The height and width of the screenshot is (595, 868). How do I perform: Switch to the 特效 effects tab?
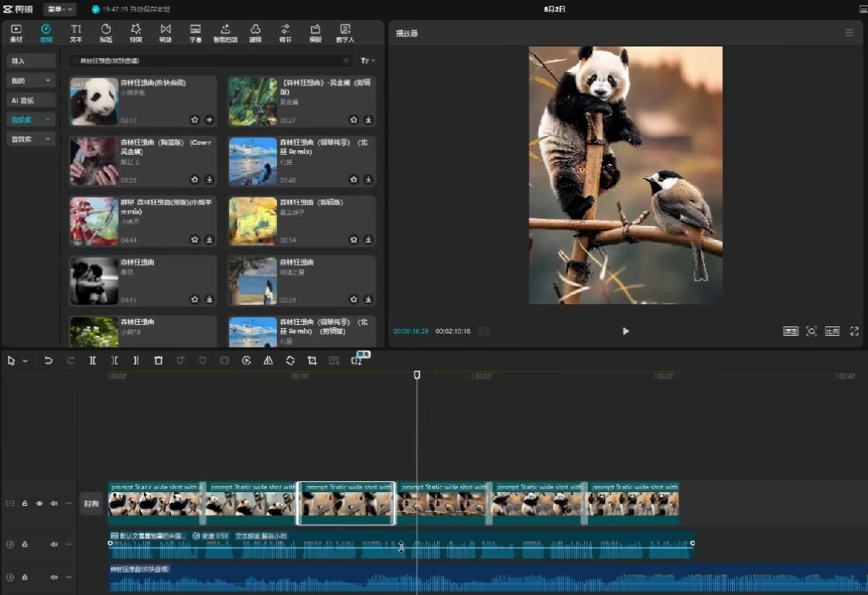coord(136,32)
